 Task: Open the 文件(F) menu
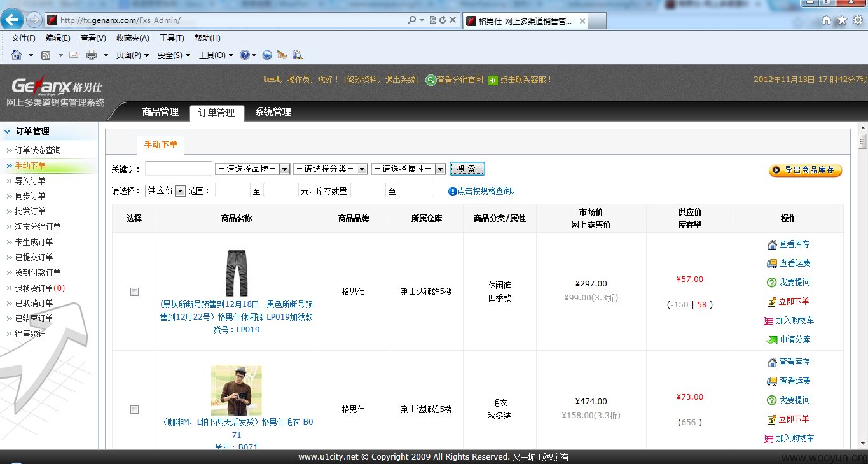24,38
